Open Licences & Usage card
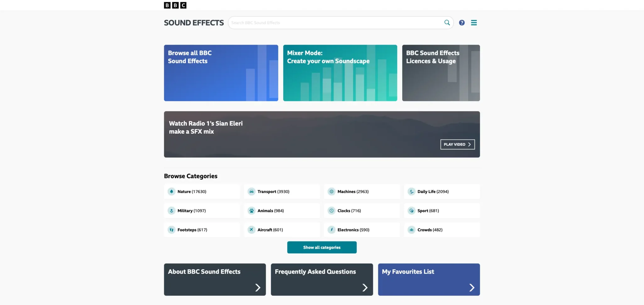 [x=441, y=73]
